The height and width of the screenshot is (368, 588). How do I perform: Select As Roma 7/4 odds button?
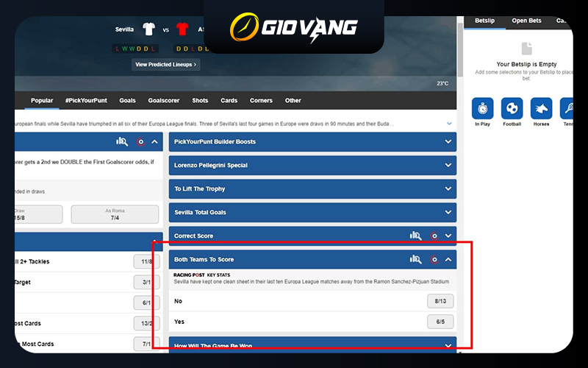click(x=115, y=214)
